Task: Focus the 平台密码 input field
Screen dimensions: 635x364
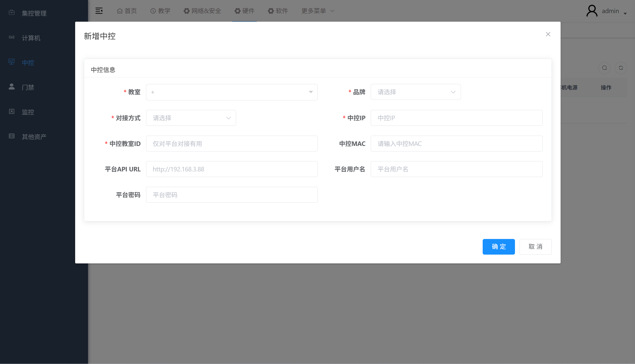Action: pos(232,195)
